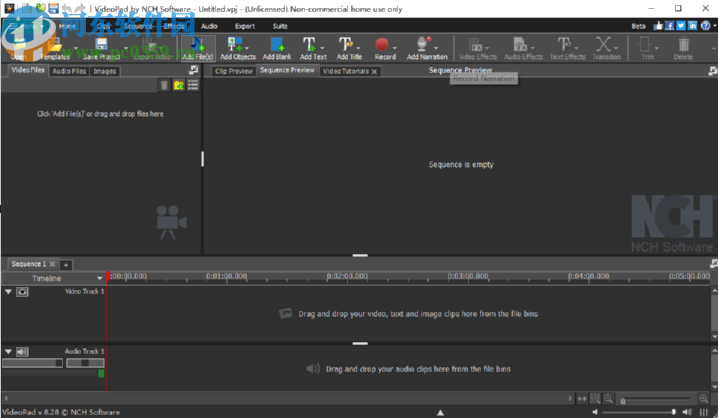
Task: Open the Add Objects dropdown arrow
Action: point(247,48)
